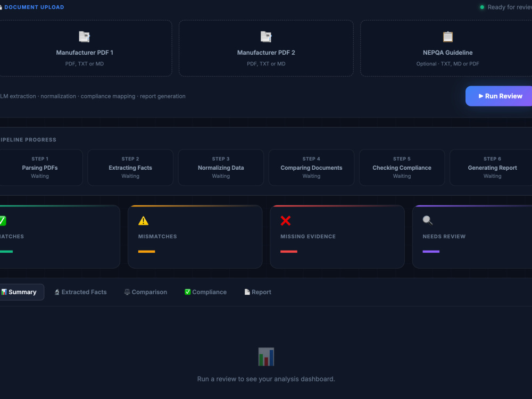
Task: Click the Manufacturer PDF 1 document icon
Action: [x=84, y=37]
